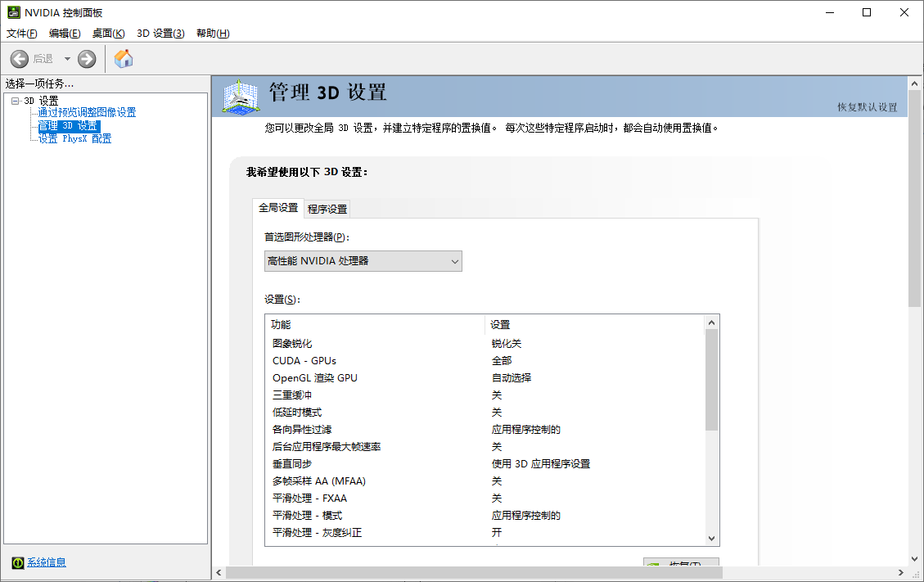This screenshot has height=582, width=924.
Task: Open the 文件 menu
Action: [22, 33]
